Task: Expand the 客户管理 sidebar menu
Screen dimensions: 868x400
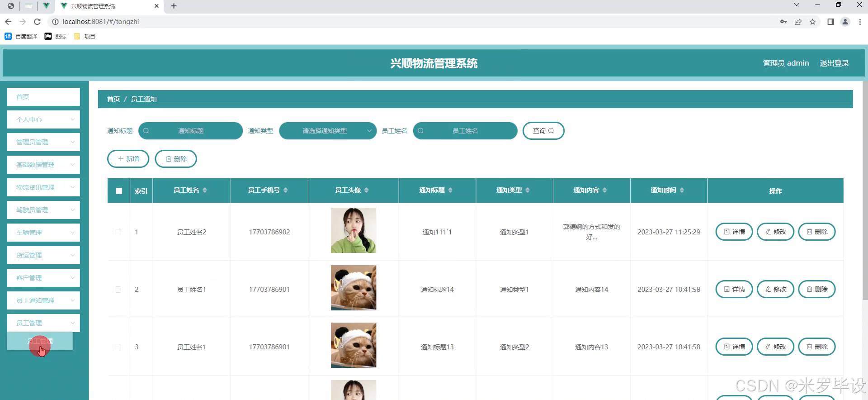Action: (43, 278)
